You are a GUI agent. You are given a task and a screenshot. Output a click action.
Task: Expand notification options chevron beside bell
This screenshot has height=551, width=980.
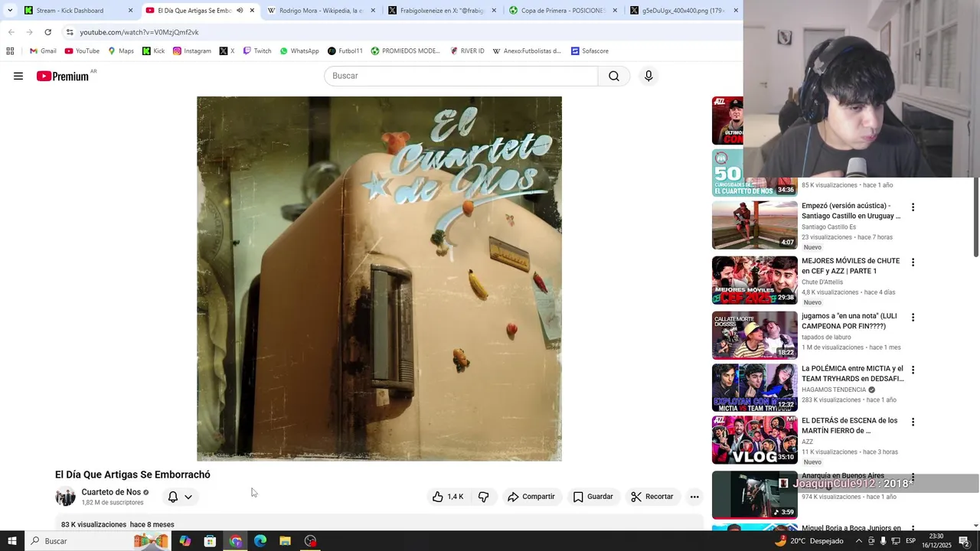pyautogui.click(x=188, y=497)
